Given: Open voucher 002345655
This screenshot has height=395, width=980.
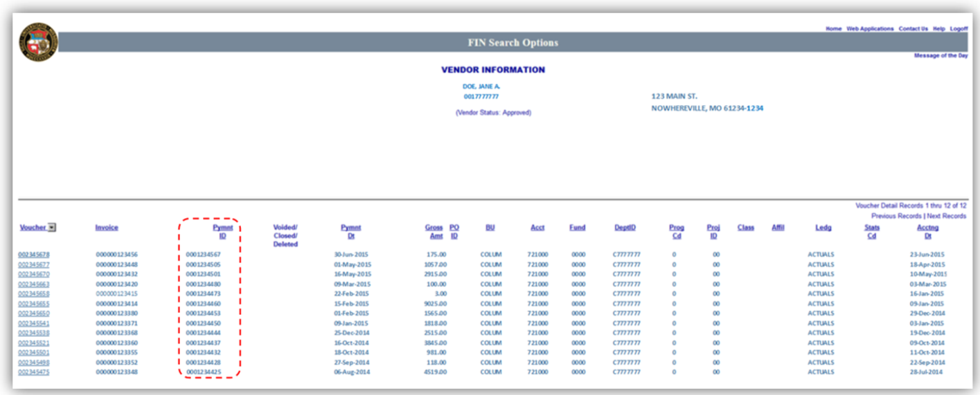Looking at the screenshot, I should click(34, 304).
